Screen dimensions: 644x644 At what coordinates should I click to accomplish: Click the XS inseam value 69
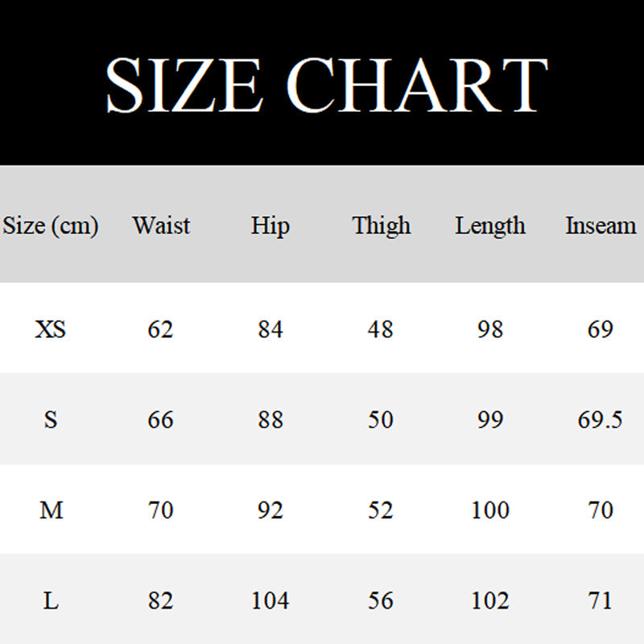click(x=601, y=329)
